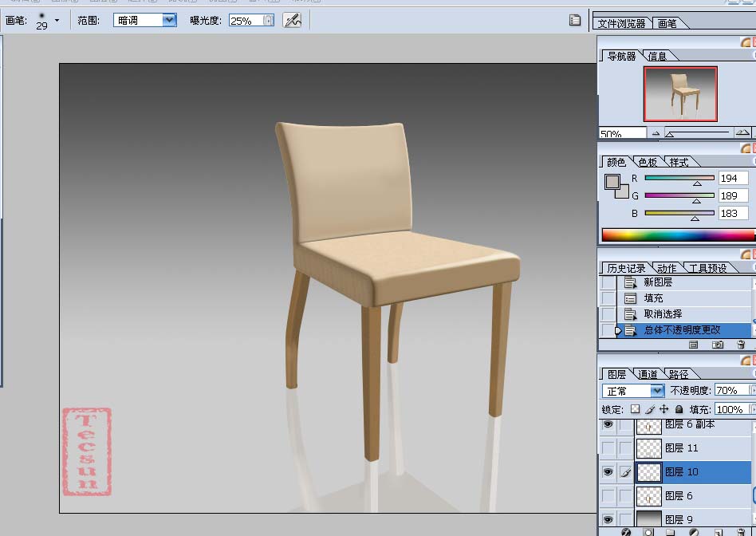The image size is (756, 536).
Task: Switch to the 画笔 tab in palette well
Action: pos(667,23)
